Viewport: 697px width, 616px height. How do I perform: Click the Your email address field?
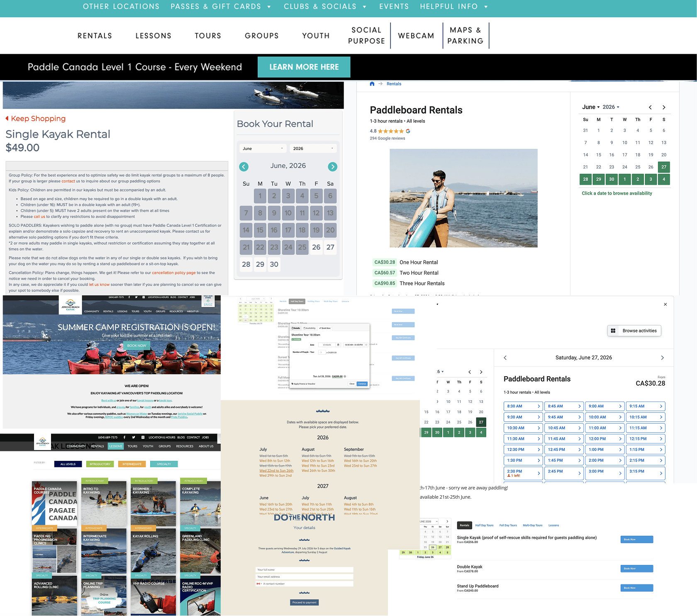304,577
